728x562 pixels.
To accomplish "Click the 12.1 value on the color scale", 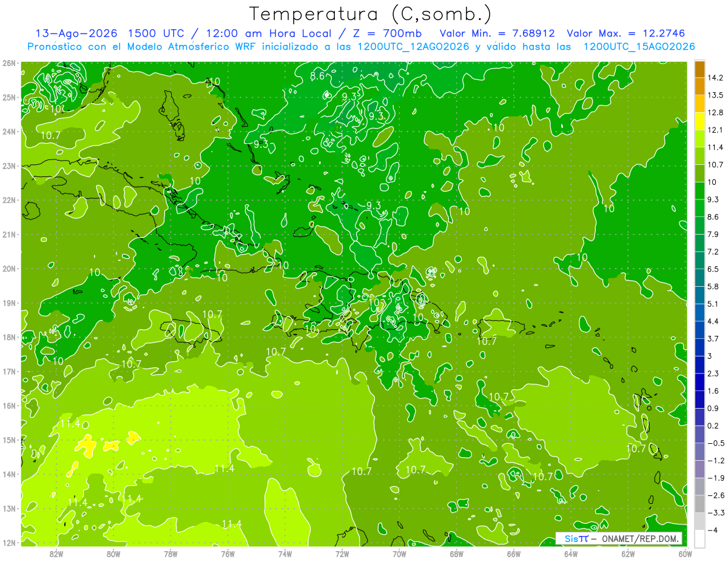I will click(x=715, y=130).
